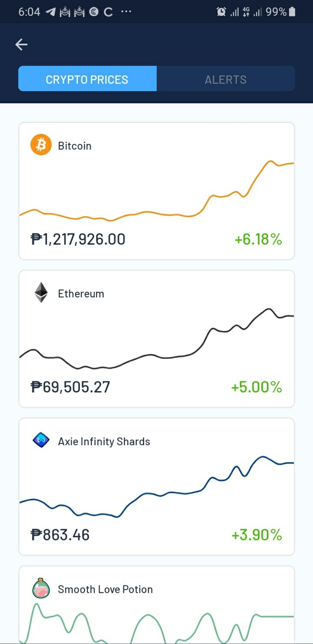Click the orange Bitcoin logo icon

pos(41,145)
